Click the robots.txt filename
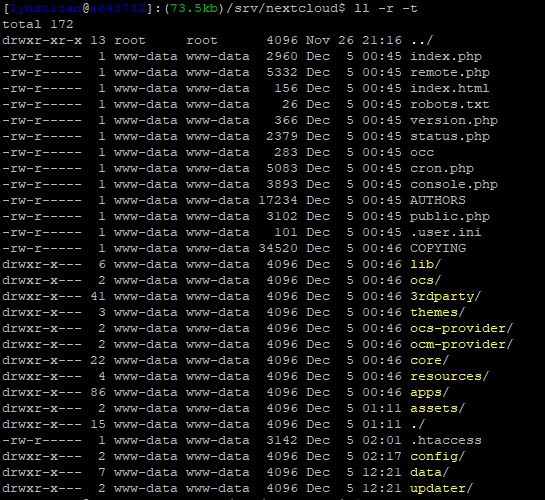 pyautogui.click(x=450, y=104)
